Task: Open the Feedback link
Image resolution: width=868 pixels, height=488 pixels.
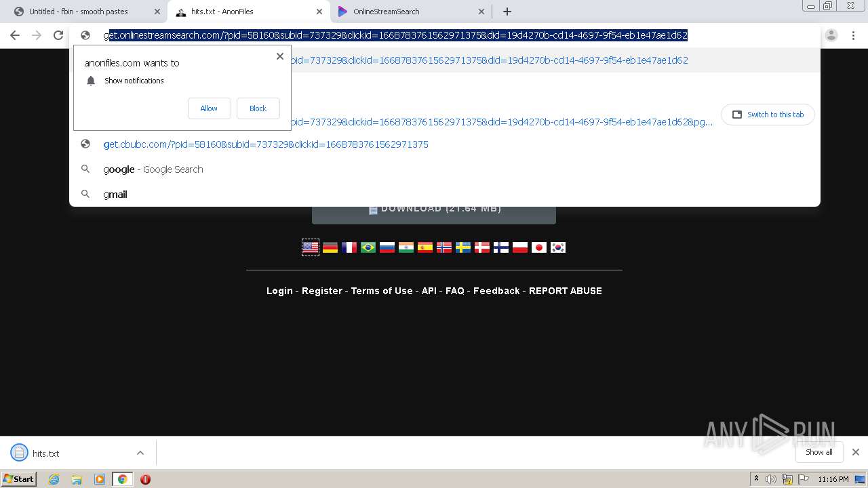Action: tap(496, 291)
